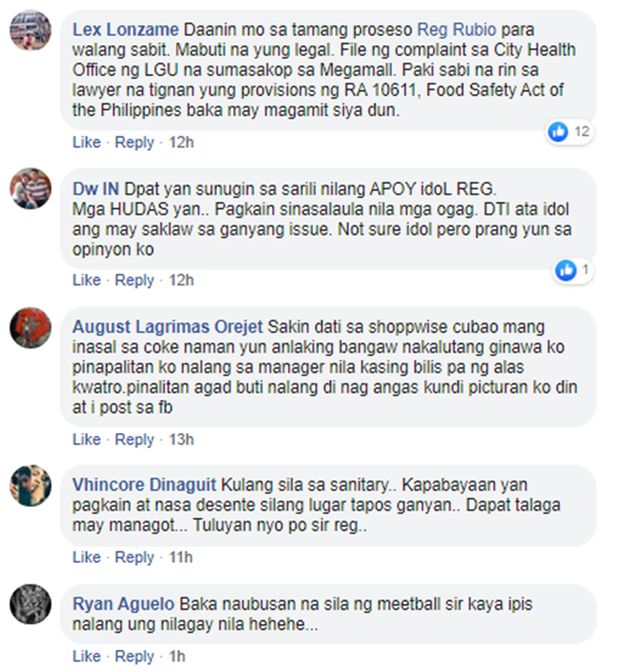Like Lex Lonzame's comment
Viewport: 633px width, 672px height.
(x=86, y=142)
